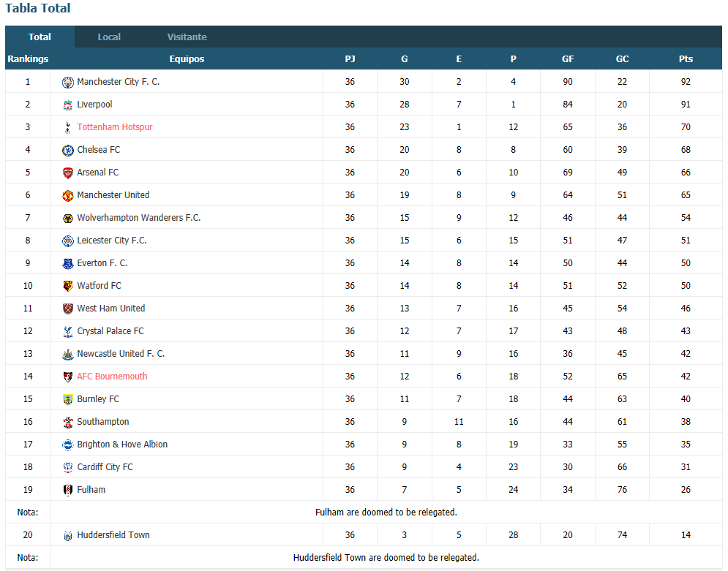The width and height of the screenshot is (728, 571).
Task: Click the West Ham United crest icon
Action: pyautogui.click(x=68, y=309)
